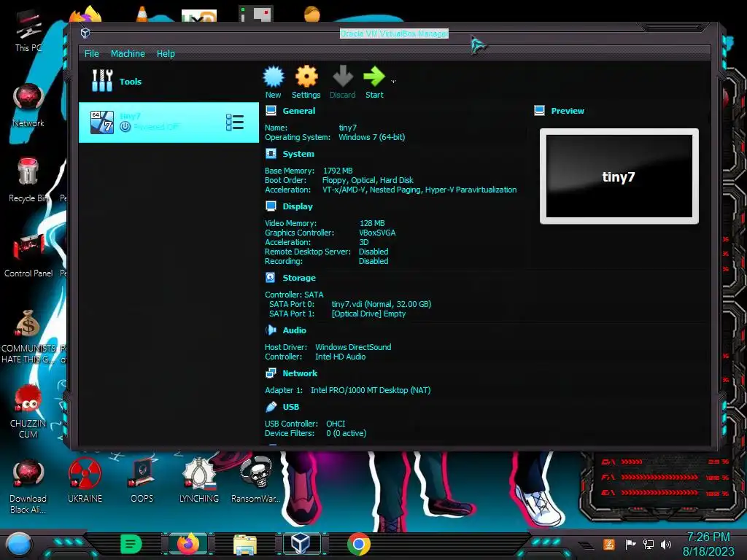The width and height of the screenshot is (747, 560).
Task: Click the USB plug icon
Action: [271, 407]
